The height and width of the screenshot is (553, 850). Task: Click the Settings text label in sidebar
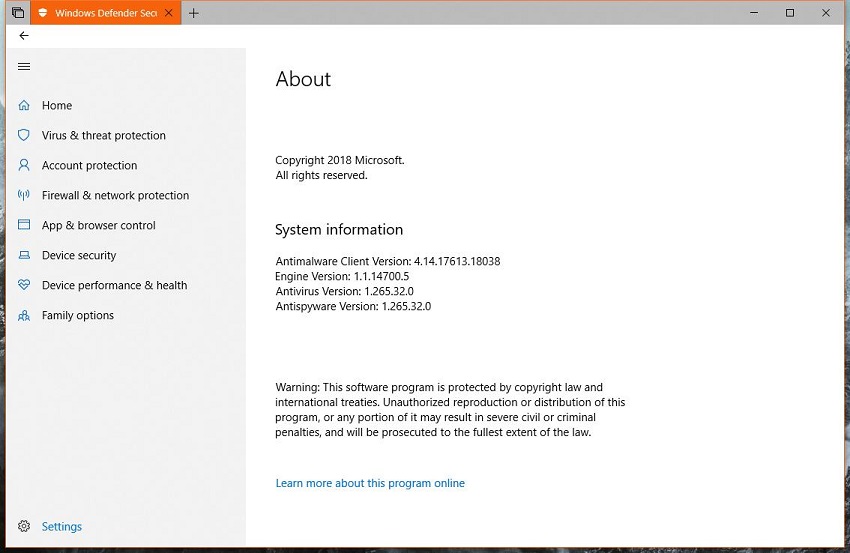62,526
